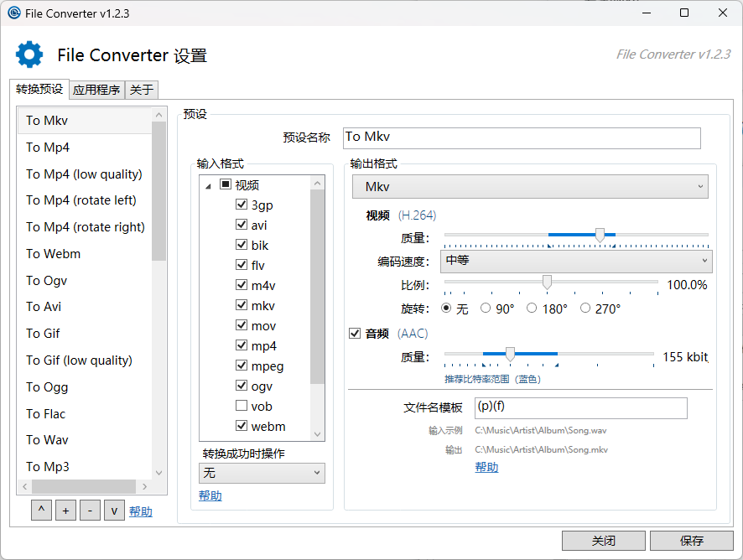Select the To Mkv preset

(x=85, y=121)
